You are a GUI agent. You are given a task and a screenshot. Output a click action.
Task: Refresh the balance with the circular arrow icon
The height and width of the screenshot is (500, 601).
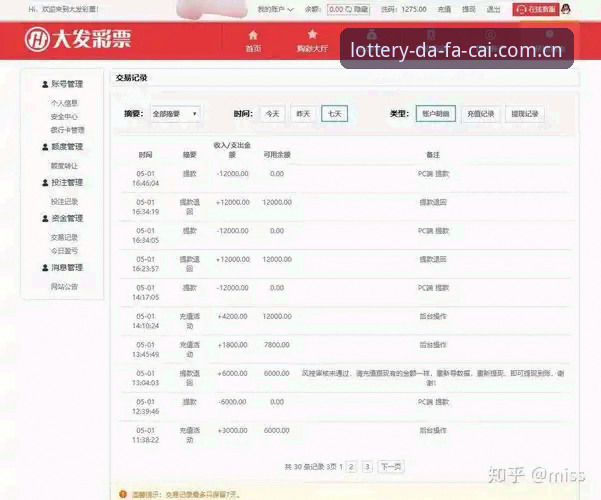(x=349, y=9)
